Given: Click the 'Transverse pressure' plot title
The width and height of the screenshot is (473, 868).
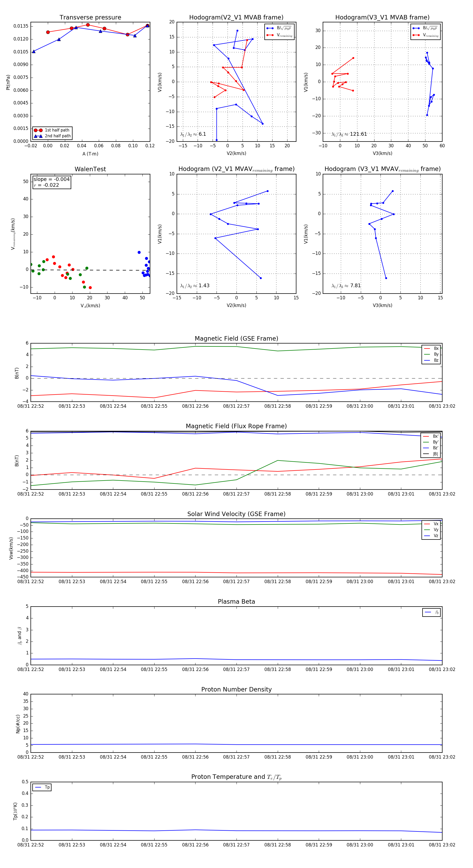Looking at the screenshot, I should pyautogui.click(x=90, y=18).
